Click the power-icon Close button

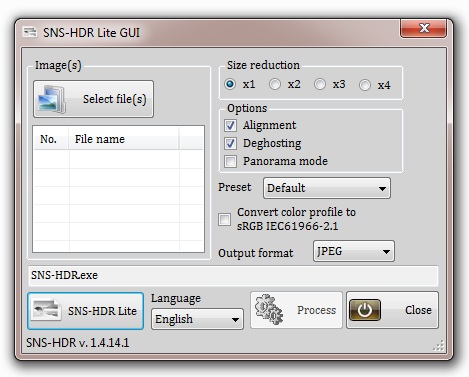(x=392, y=310)
